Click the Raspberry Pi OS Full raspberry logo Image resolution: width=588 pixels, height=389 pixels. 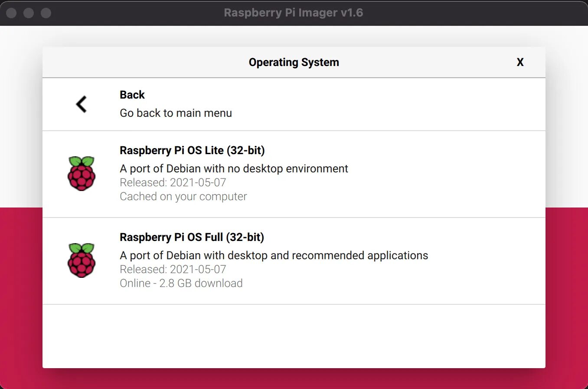coord(82,260)
